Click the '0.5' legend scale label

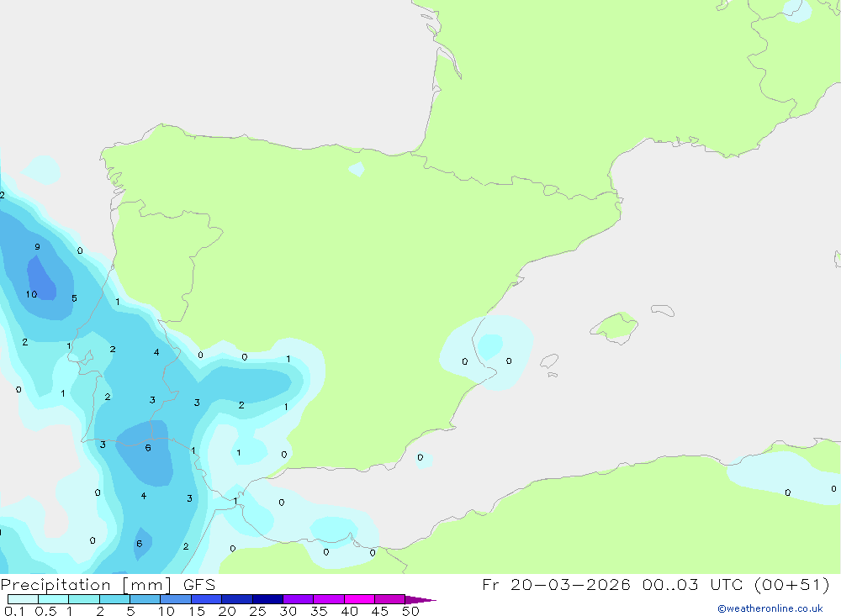45,611
